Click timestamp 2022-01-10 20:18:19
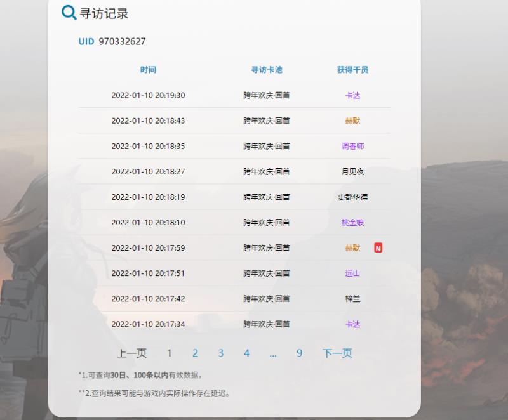The width and height of the screenshot is (508, 420). tap(148, 197)
